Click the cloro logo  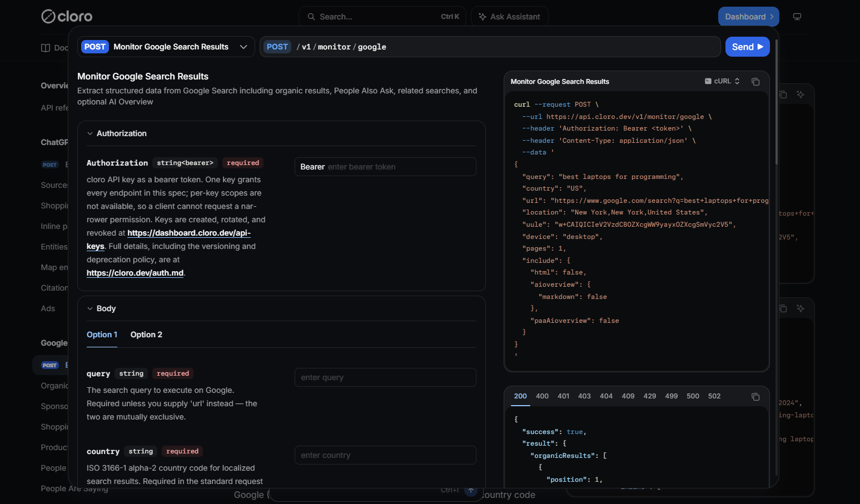(67, 17)
